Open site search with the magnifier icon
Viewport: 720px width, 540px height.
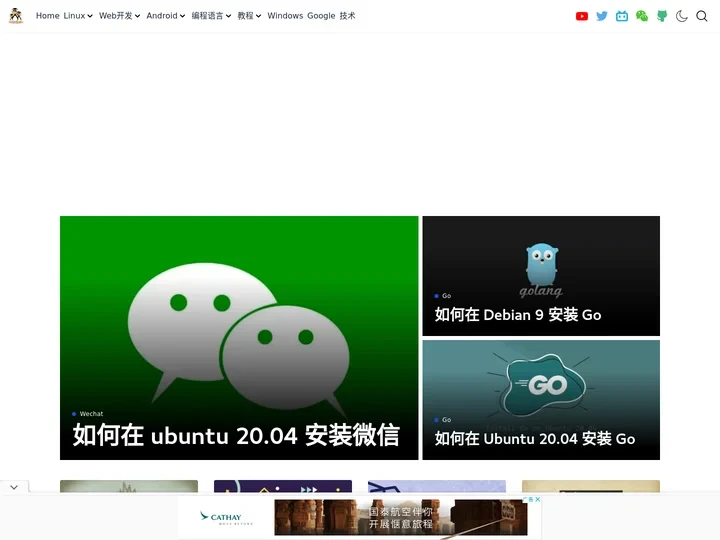702,16
